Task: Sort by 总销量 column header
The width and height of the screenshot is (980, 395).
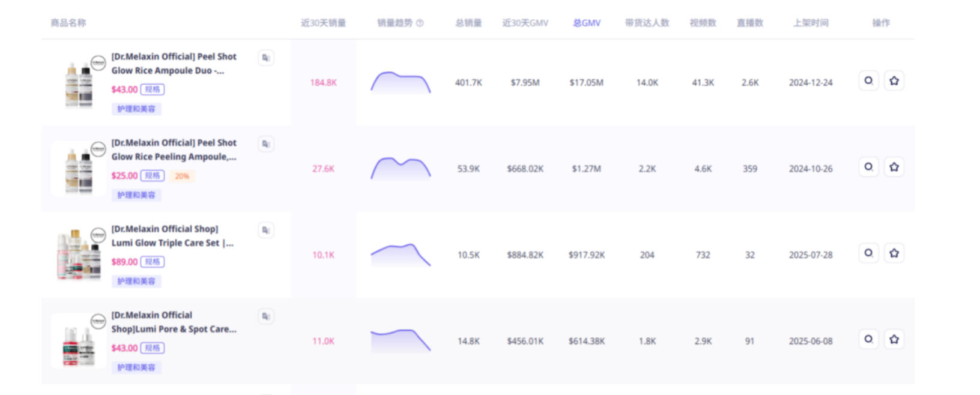Action: [468, 23]
